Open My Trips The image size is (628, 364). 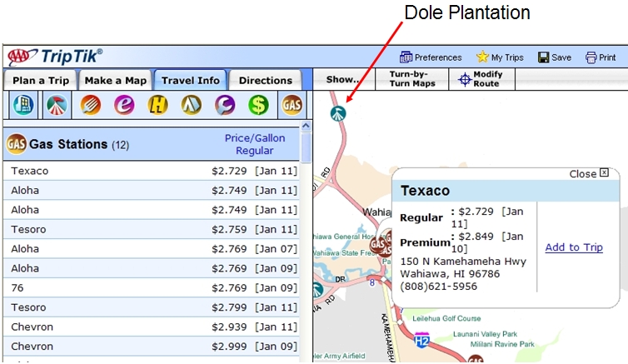(x=500, y=57)
